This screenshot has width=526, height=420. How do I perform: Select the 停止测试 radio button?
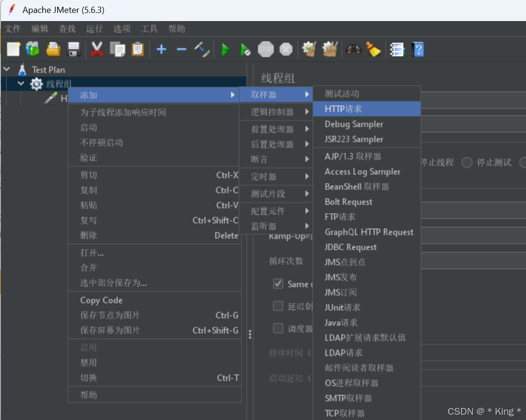click(x=467, y=163)
